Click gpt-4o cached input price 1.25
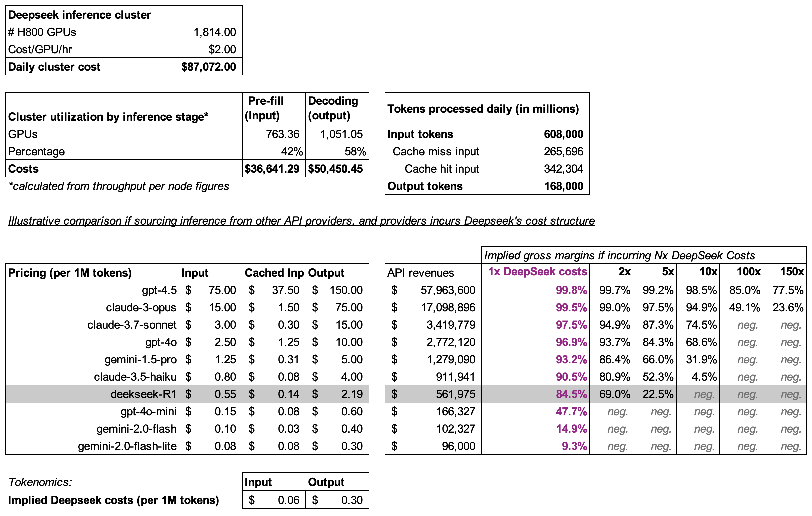812x516 pixels. coord(288,342)
